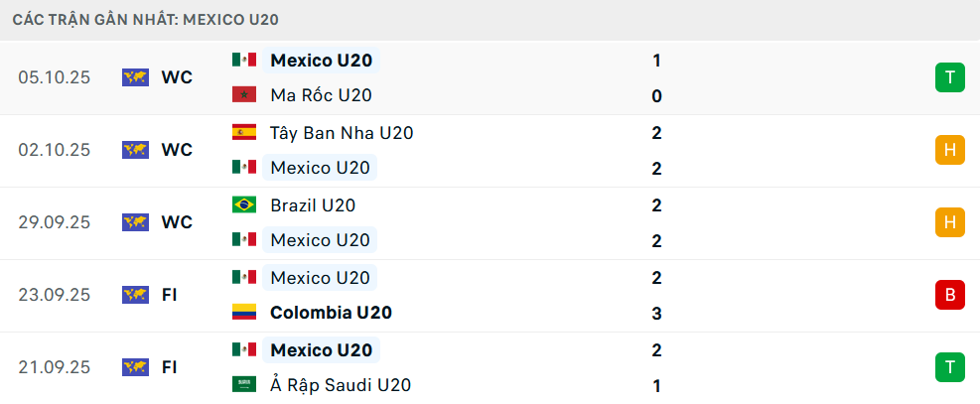
Task: Click the Colombia flag icon
Action: 243,312
